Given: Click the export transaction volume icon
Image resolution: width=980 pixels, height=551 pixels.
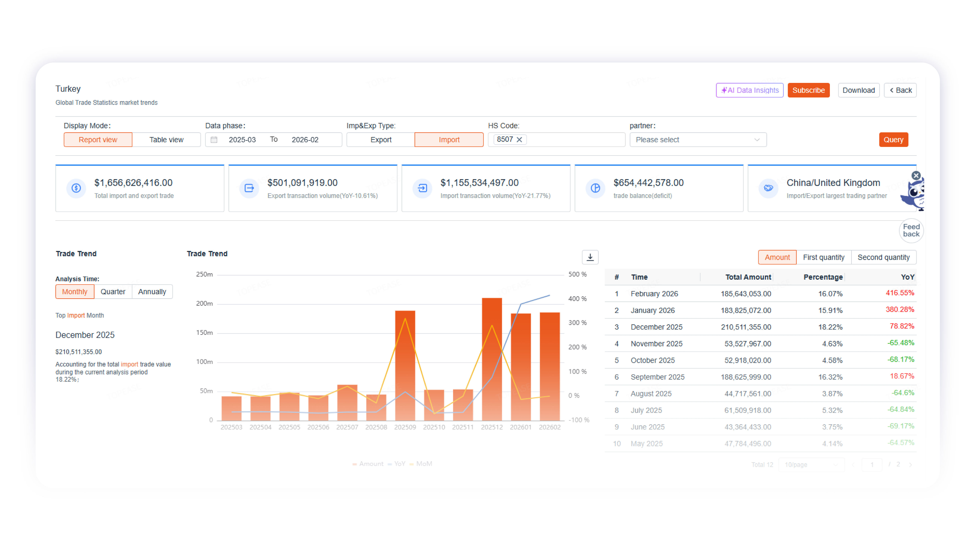Looking at the screenshot, I should tap(249, 188).
